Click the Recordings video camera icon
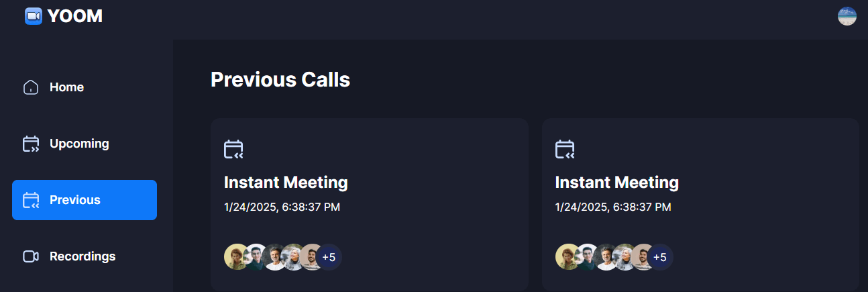Image resolution: width=868 pixels, height=292 pixels. (31, 256)
